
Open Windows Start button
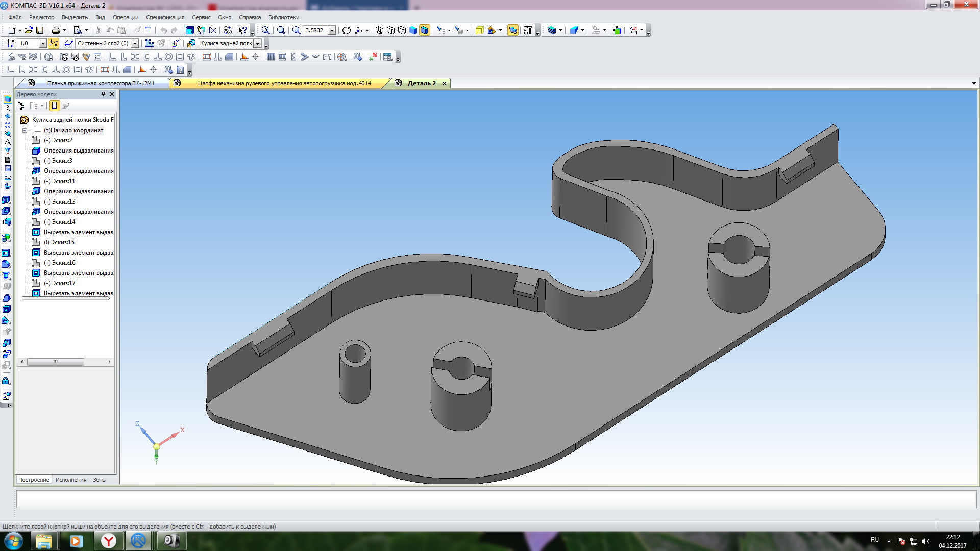(14, 541)
